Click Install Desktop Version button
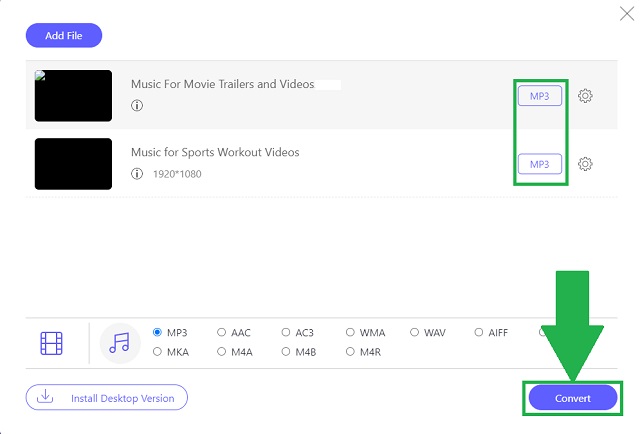Image resolution: width=640 pixels, height=434 pixels. point(107,397)
